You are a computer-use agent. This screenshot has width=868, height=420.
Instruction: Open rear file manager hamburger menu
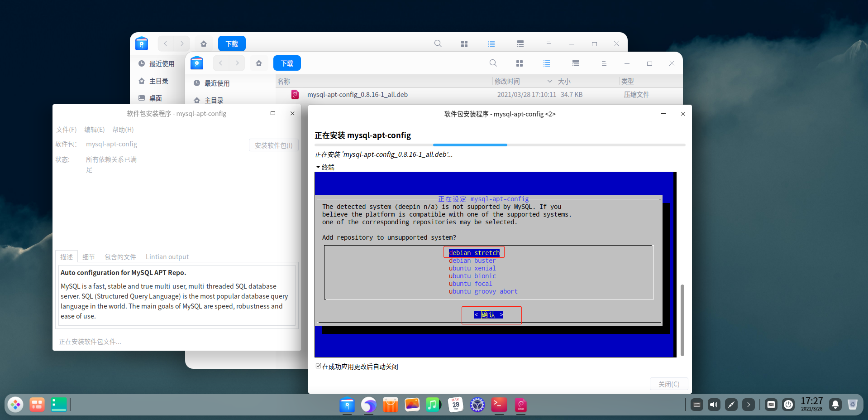[x=548, y=44]
